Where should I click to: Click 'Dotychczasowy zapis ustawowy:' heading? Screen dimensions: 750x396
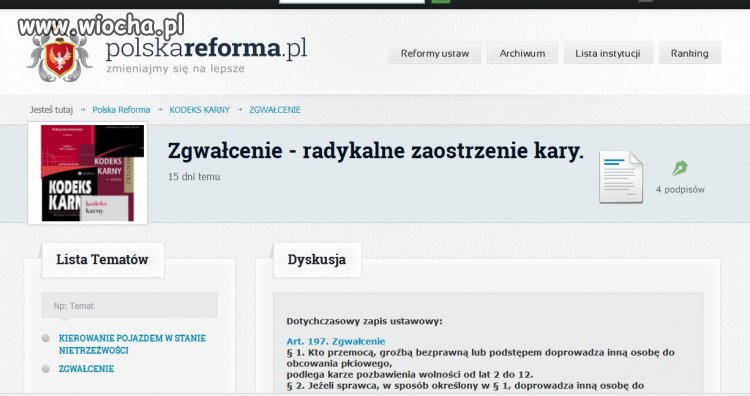coord(364,321)
